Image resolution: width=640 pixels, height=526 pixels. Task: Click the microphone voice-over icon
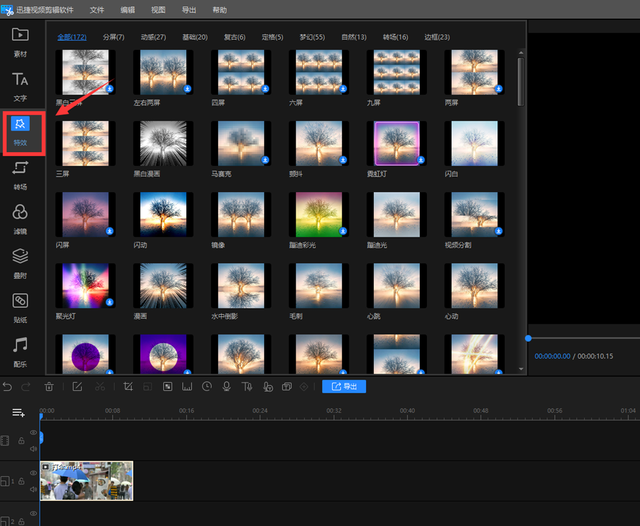[x=227, y=386]
